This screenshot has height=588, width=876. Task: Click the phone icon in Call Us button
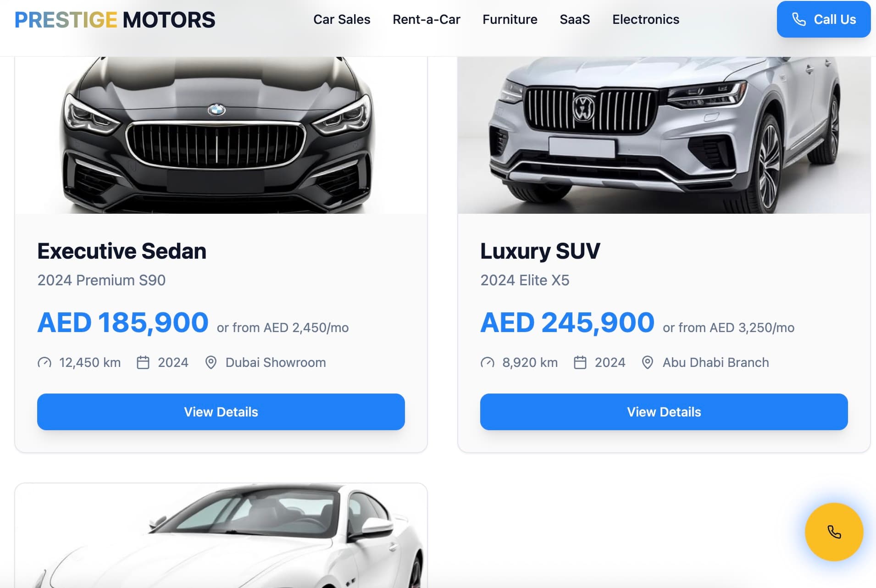point(798,19)
